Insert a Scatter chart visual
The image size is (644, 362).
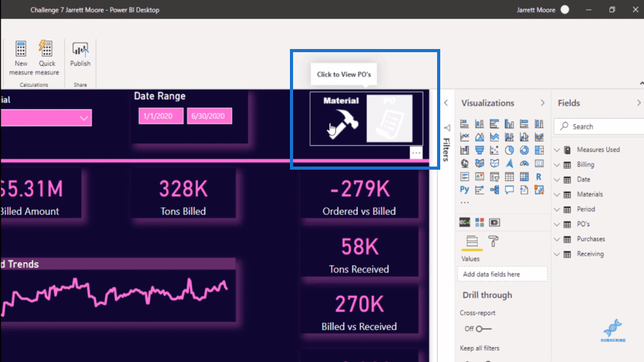494,150
